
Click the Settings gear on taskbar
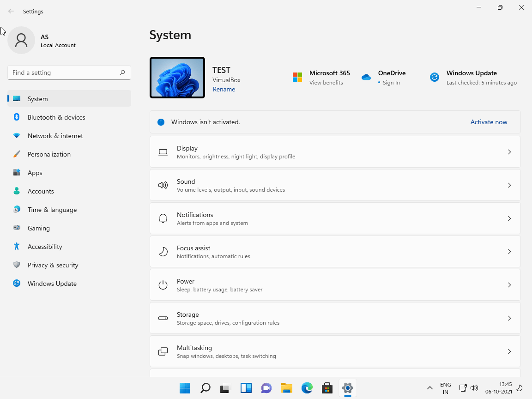[x=347, y=388]
